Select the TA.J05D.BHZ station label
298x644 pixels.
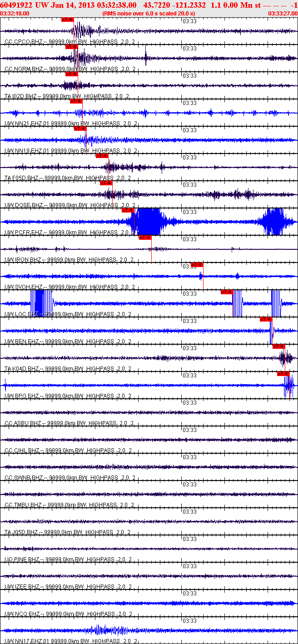22,532
